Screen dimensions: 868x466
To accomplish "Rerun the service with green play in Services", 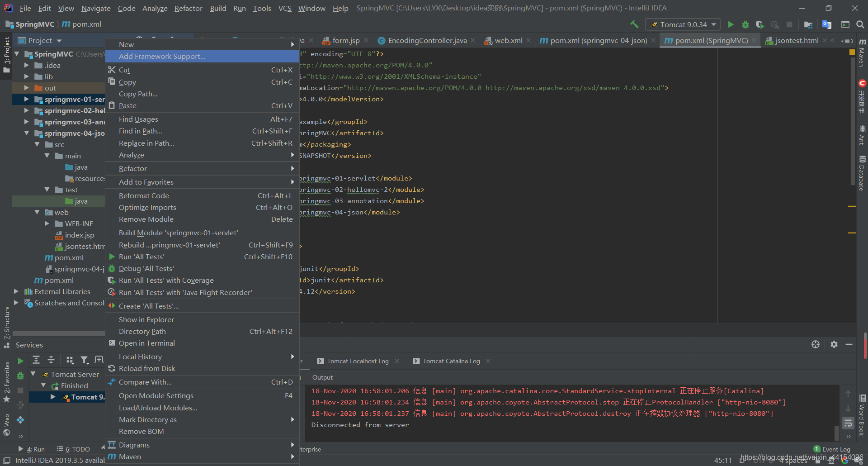I will click(x=20, y=361).
